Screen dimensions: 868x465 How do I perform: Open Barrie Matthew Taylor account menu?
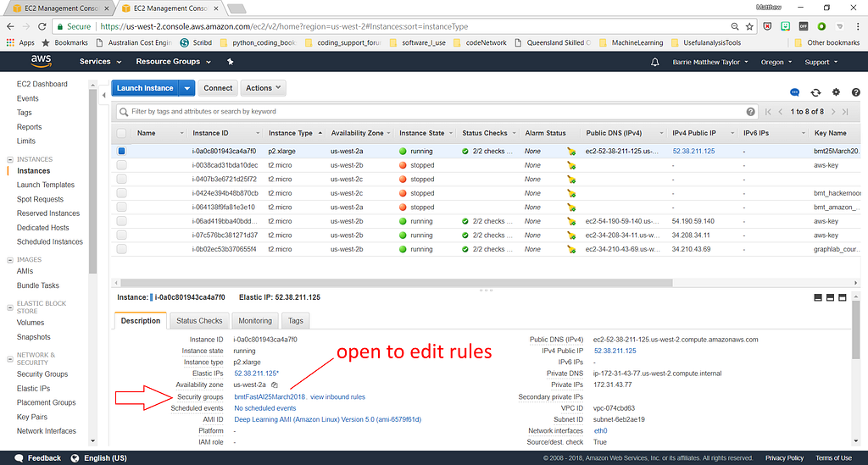(710, 62)
